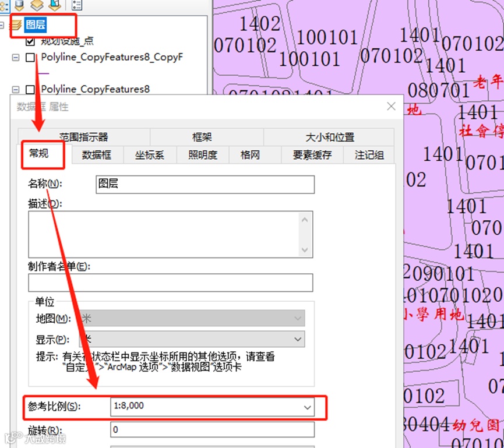Click the 旋转 rotation input field
This screenshot has width=504, height=448.
pyautogui.click(x=212, y=430)
